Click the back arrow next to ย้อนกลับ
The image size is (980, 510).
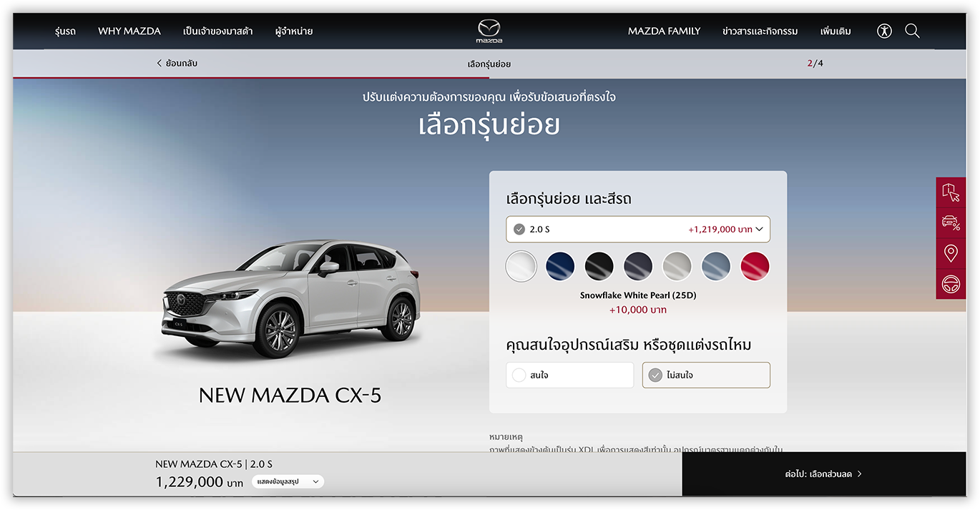pos(159,63)
